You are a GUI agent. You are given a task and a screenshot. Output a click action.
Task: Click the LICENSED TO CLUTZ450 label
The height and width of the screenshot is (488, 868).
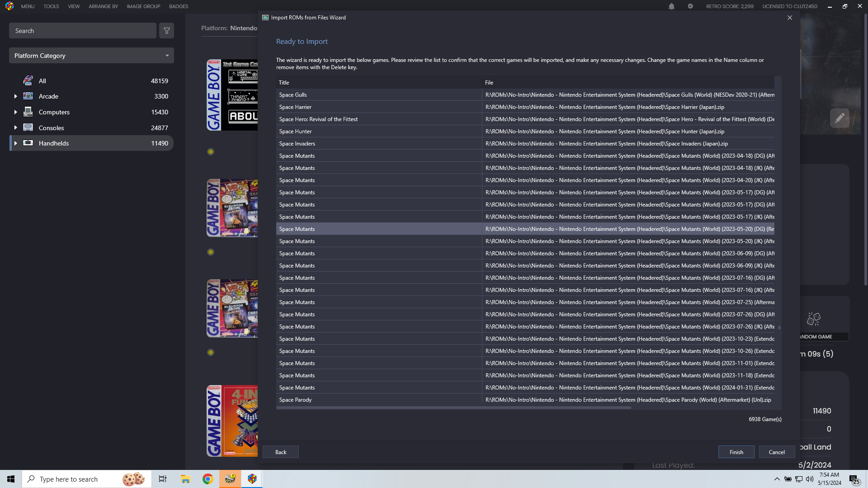789,6
